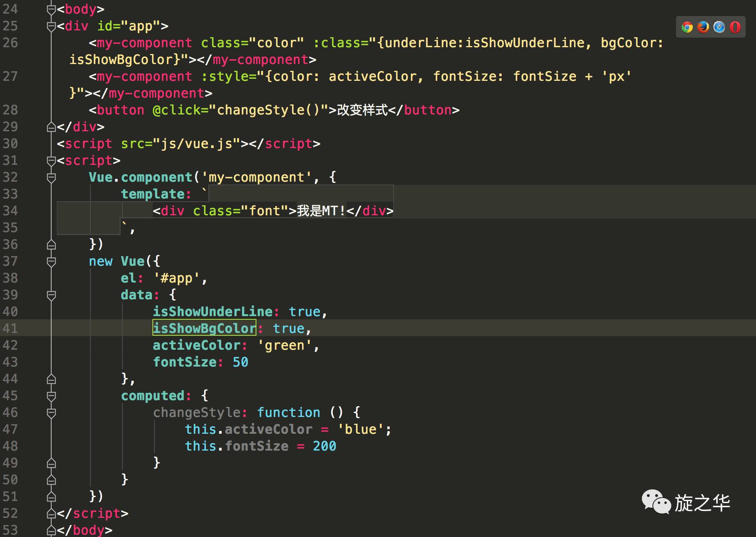The width and height of the screenshot is (756, 537).
Task: Click this.activeColor on line 47
Action: point(248,429)
